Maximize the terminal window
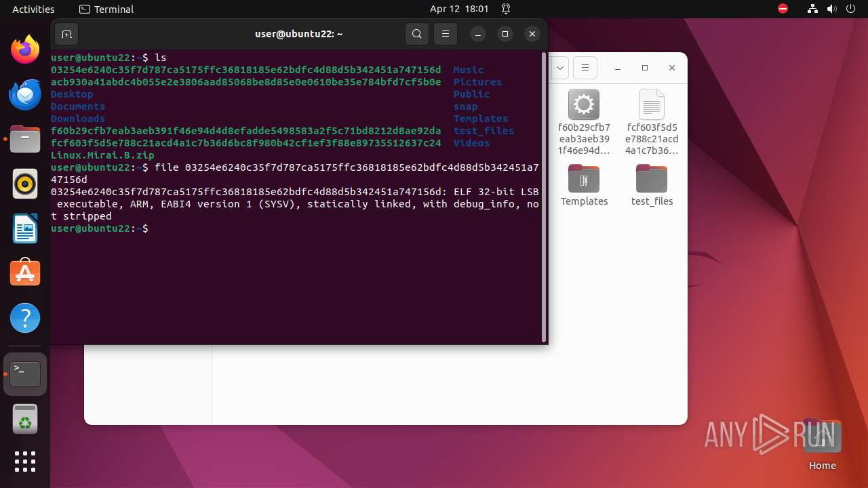 [x=505, y=34]
